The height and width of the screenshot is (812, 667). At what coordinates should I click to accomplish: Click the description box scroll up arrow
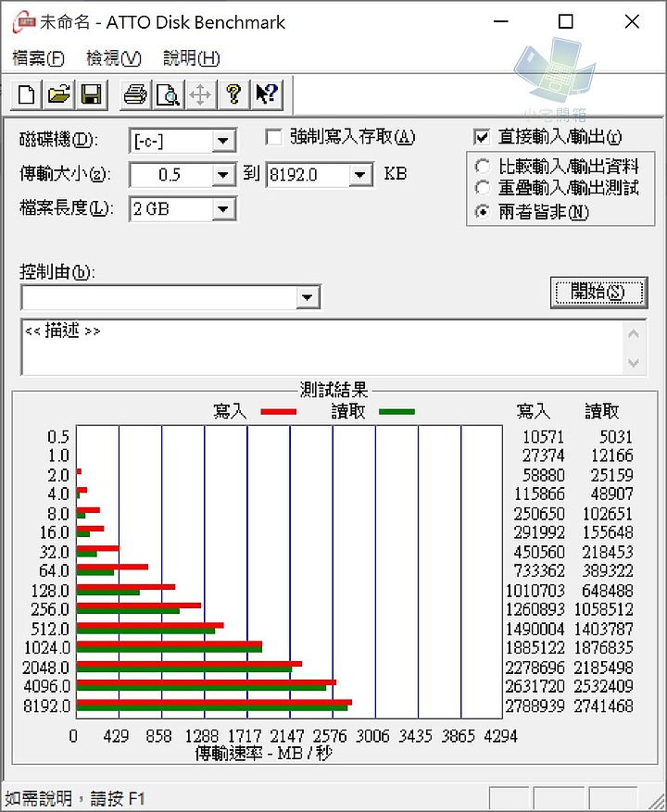pos(634,334)
